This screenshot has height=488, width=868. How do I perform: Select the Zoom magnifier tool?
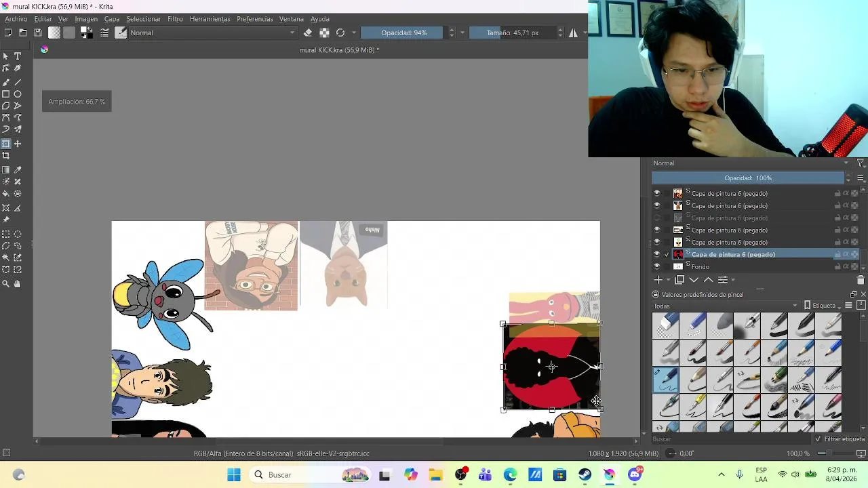[6, 284]
